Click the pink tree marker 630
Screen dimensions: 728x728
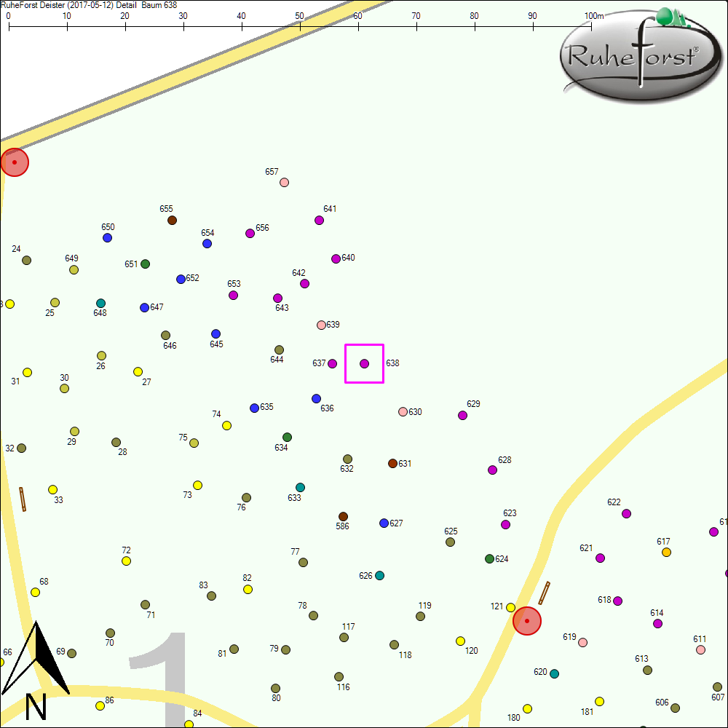(403, 411)
